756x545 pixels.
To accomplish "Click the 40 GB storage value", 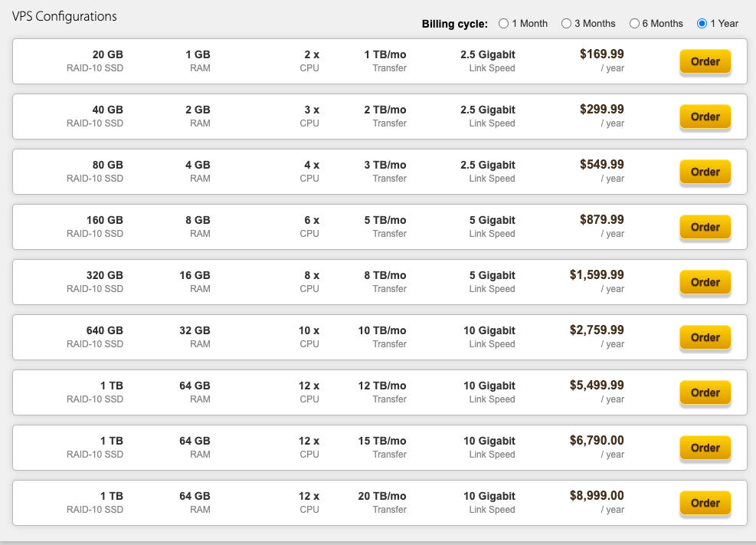I will (x=107, y=110).
